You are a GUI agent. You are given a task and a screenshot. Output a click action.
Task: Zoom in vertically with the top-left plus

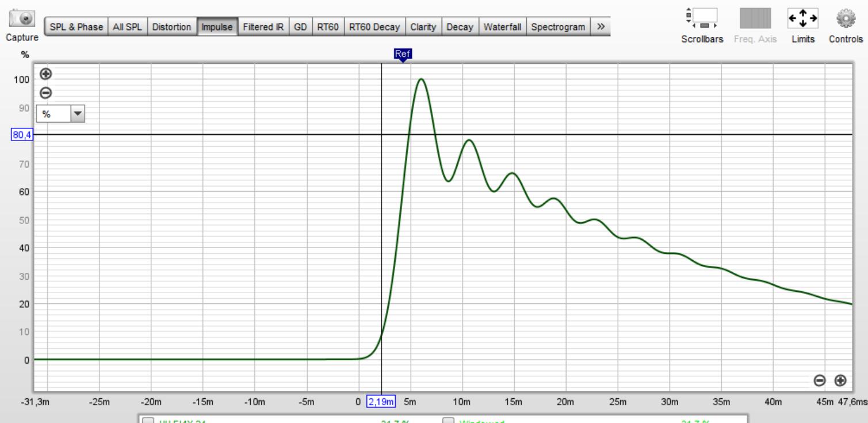(x=45, y=74)
